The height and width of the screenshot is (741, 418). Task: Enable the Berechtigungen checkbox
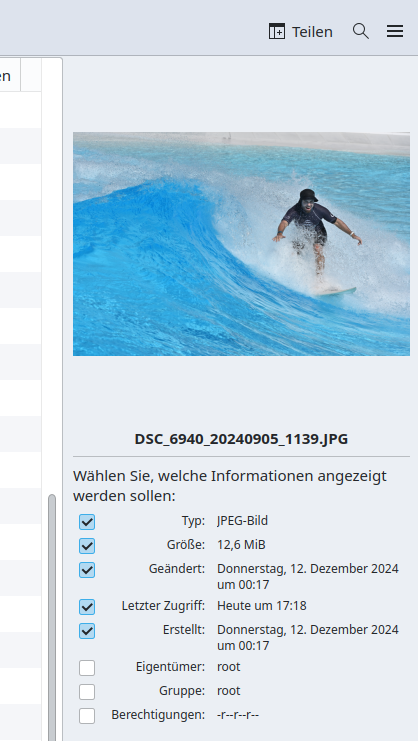(87, 716)
